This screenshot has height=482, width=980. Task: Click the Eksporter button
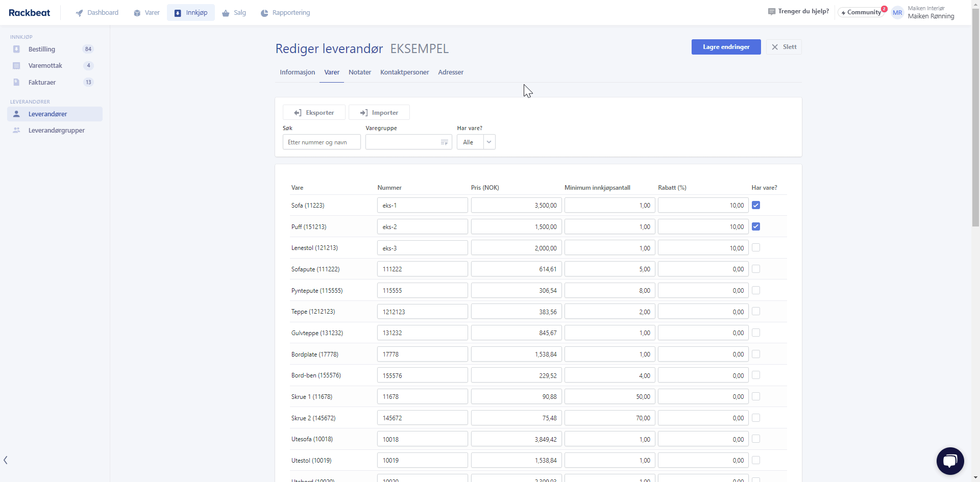click(x=314, y=113)
